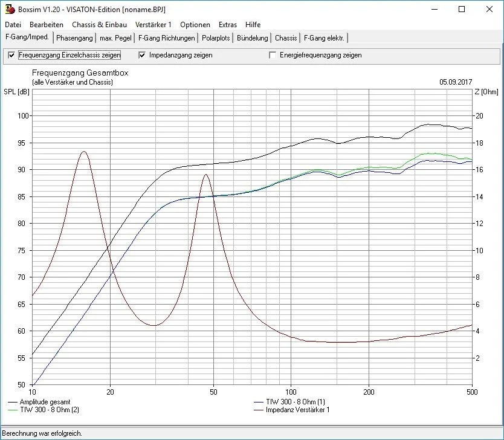Screen dimensions: 504x440
Task: Open the Hilfe menu
Action: (x=253, y=25)
